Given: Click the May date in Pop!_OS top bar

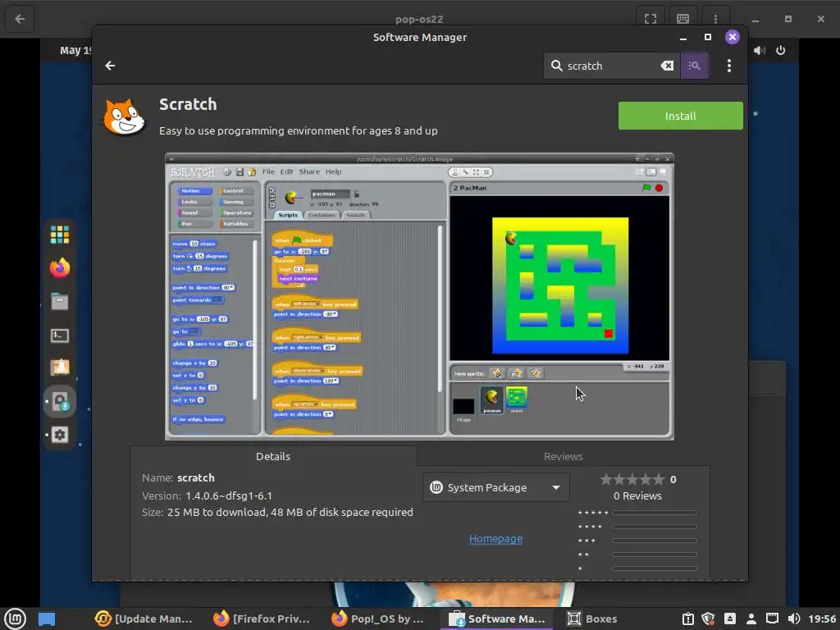Looking at the screenshot, I should (75, 50).
